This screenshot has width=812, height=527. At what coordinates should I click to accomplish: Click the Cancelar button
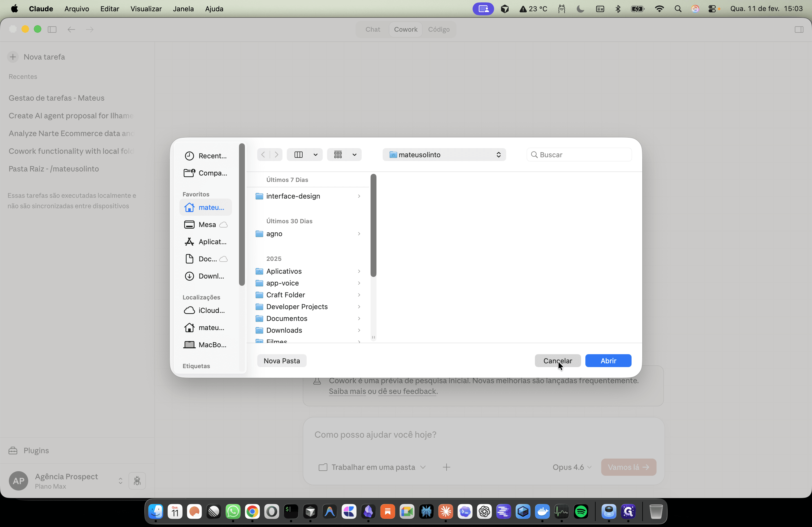[557, 361]
